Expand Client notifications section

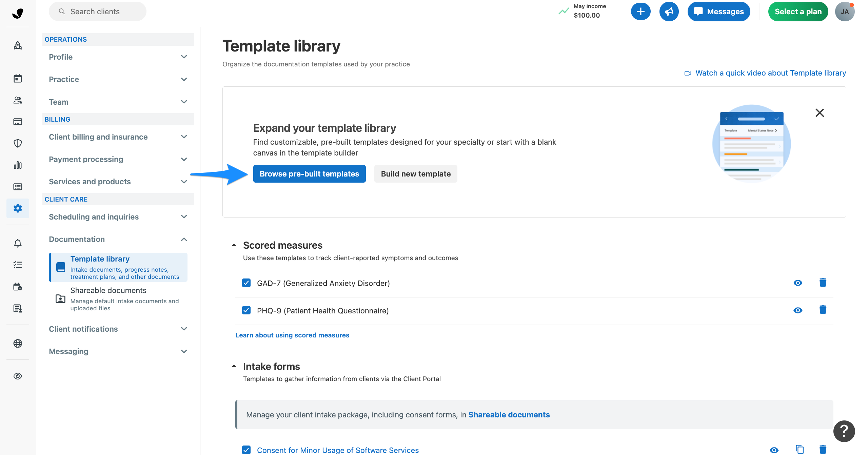(x=118, y=329)
